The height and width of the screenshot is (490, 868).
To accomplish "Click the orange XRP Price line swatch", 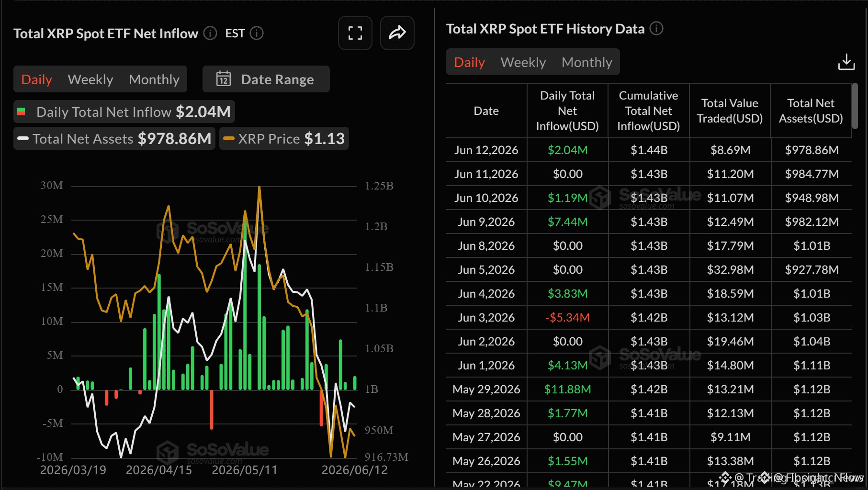I will pos(229,139).
